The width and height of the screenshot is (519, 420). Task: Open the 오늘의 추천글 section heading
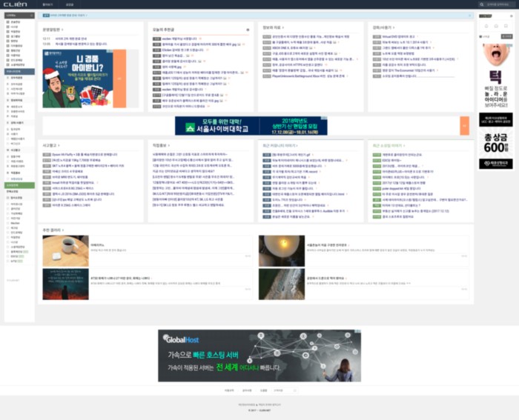click(x=163, y=30)
